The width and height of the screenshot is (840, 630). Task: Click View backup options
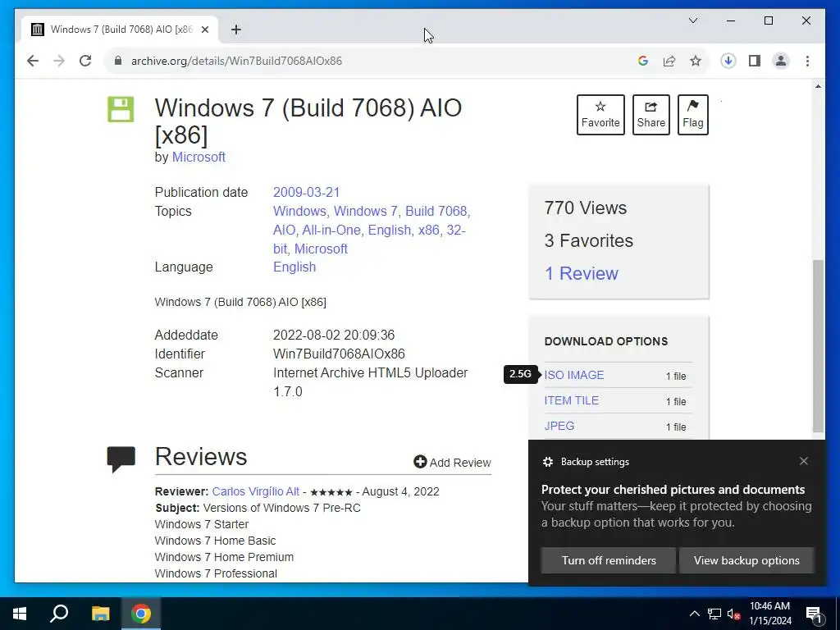pyautogui.click(x=746, y=560)
